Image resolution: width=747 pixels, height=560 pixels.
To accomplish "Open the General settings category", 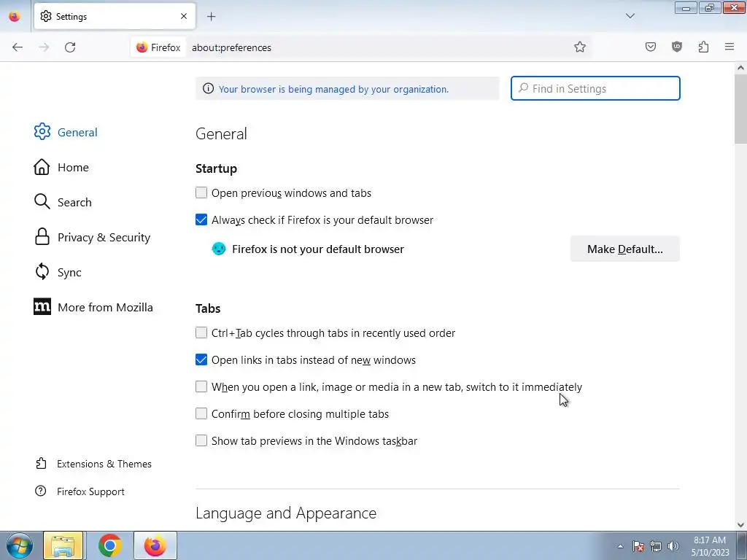I will click(66, 132).
